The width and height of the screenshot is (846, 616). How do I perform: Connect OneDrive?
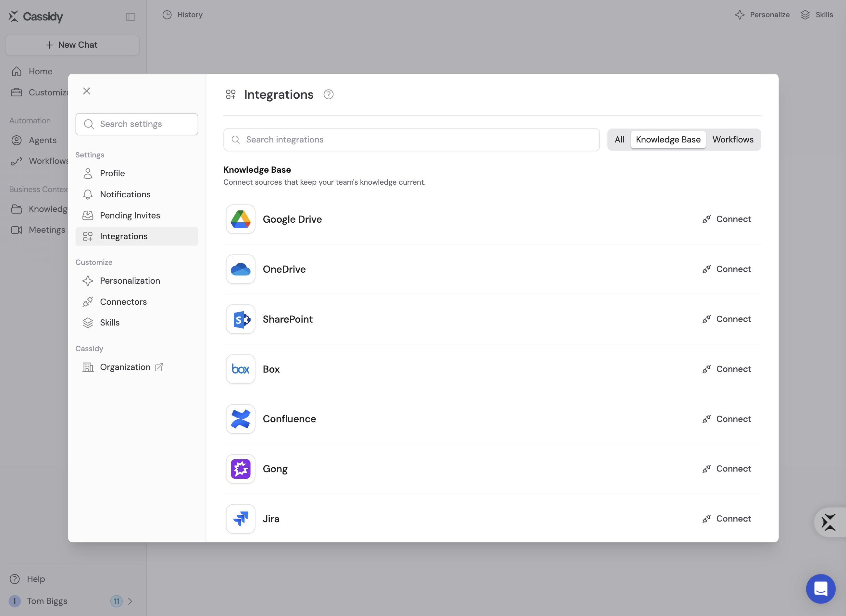tap(727, 269)
